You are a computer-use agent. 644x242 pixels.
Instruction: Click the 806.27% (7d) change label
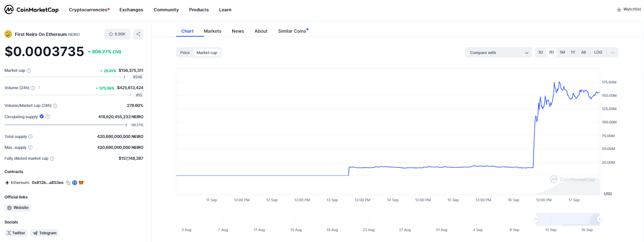click(x=105, y=52)
